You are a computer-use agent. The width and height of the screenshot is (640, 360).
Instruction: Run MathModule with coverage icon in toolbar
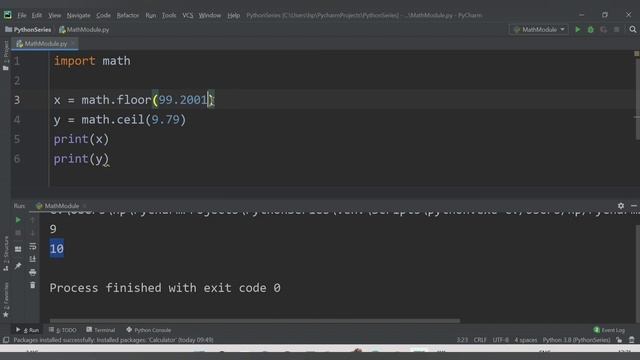click(604, 29)
